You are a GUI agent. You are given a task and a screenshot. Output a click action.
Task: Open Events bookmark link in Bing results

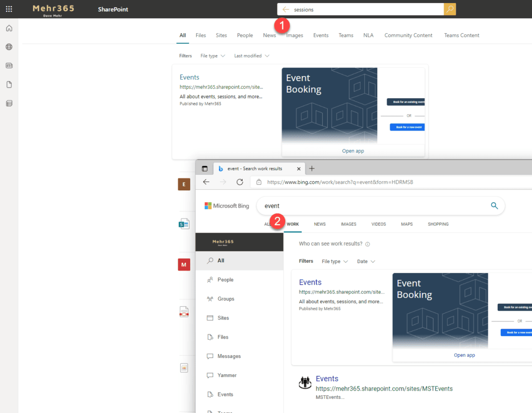(x=310, y=282)
